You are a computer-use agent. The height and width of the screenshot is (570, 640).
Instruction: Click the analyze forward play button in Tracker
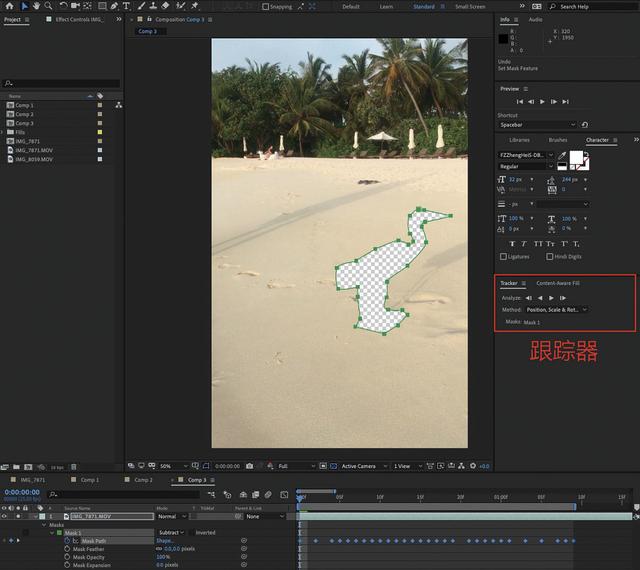(x=551, y=298)
